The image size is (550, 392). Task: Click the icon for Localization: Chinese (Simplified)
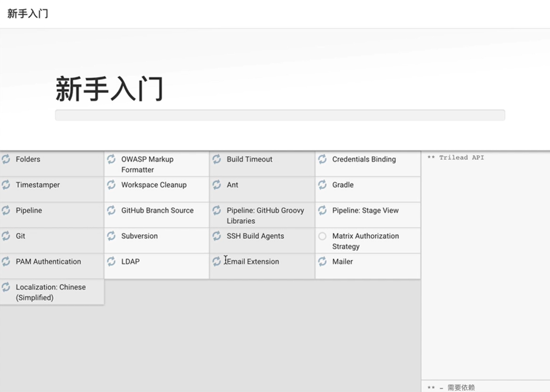point(6,287)
